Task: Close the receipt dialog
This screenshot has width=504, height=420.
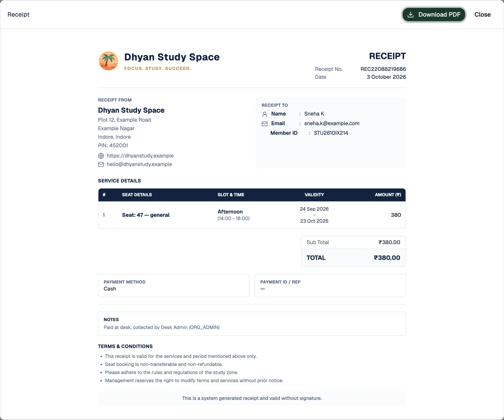Action: [482, 15]
